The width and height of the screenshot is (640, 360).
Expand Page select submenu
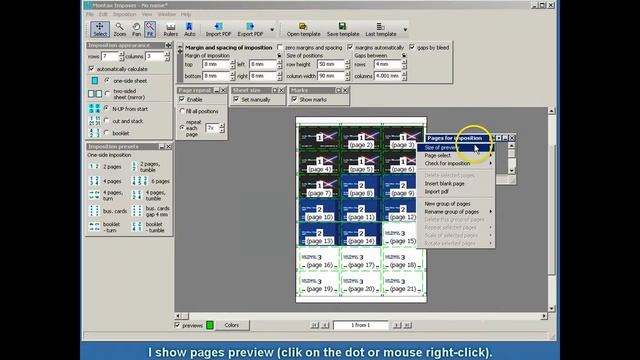[456, 156]
